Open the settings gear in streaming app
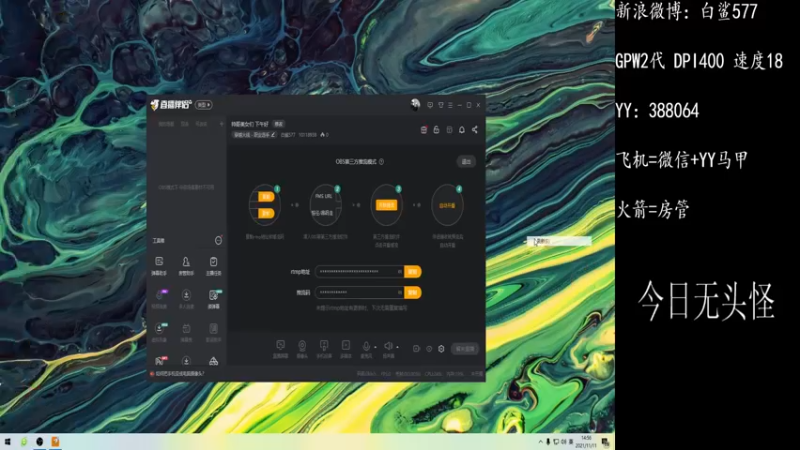 pyautogui.click(x=441, y=349)
